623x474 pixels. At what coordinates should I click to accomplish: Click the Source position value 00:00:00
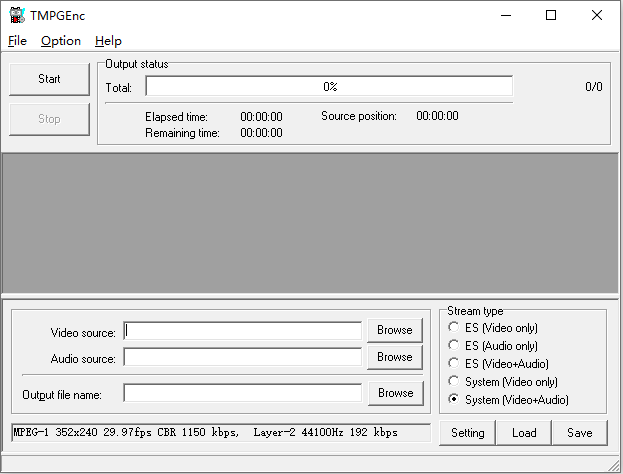(x=437, y=116)
